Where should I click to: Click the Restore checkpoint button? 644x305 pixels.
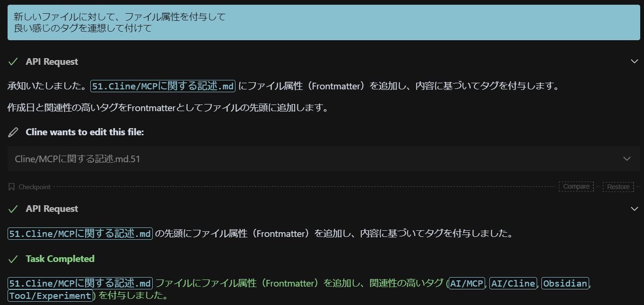click(618, 187)
